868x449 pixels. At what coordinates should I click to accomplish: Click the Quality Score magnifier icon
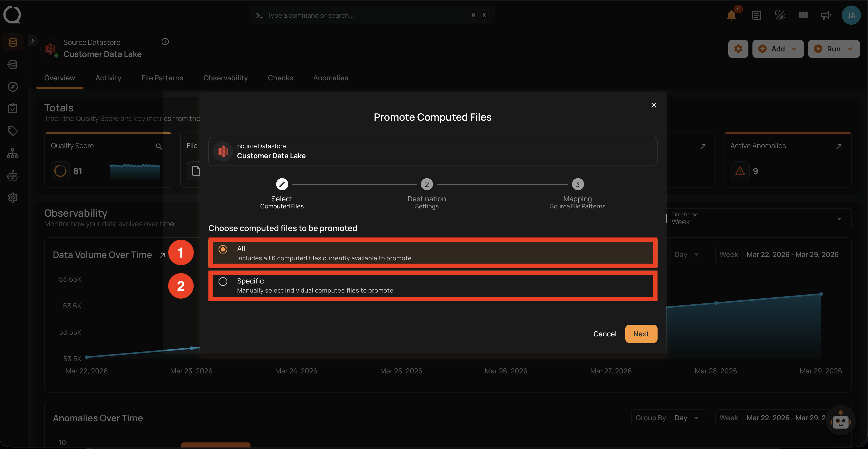tap(159, 146)
